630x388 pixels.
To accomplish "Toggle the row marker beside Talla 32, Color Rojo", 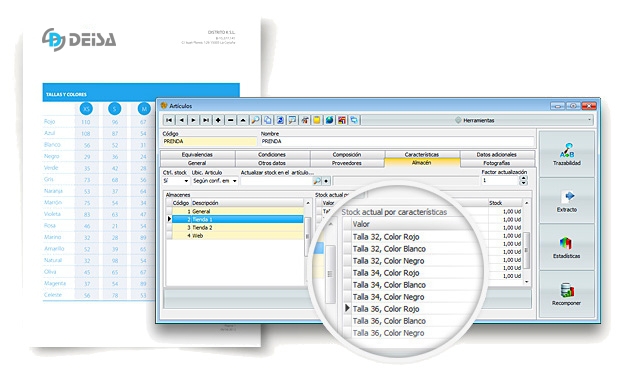I will click(347, 237).
